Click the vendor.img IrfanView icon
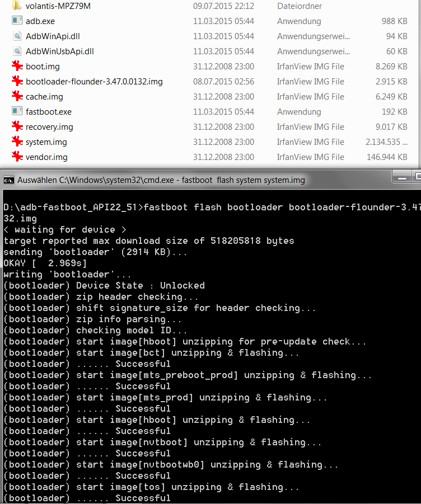 17,157
